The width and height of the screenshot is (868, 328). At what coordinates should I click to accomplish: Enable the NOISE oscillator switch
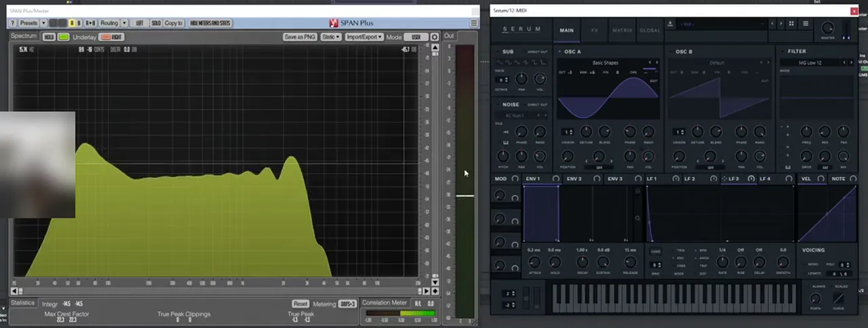[x=498, y=104]
